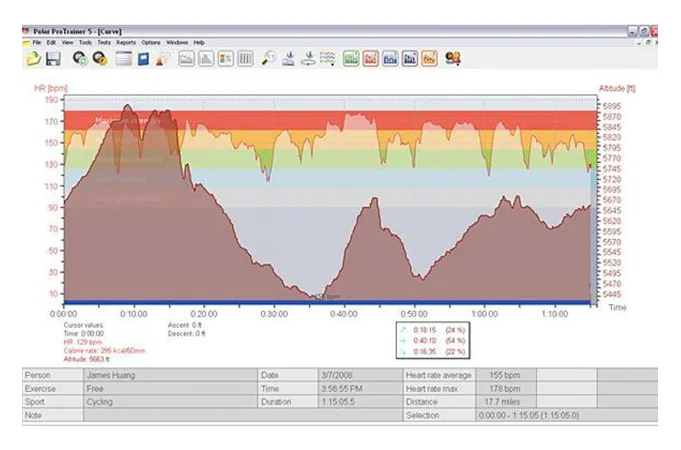The image size is (681, 450).
Task: Click the people icon at toolbar end
Action: pyautogui.click(x=453, y=59)
